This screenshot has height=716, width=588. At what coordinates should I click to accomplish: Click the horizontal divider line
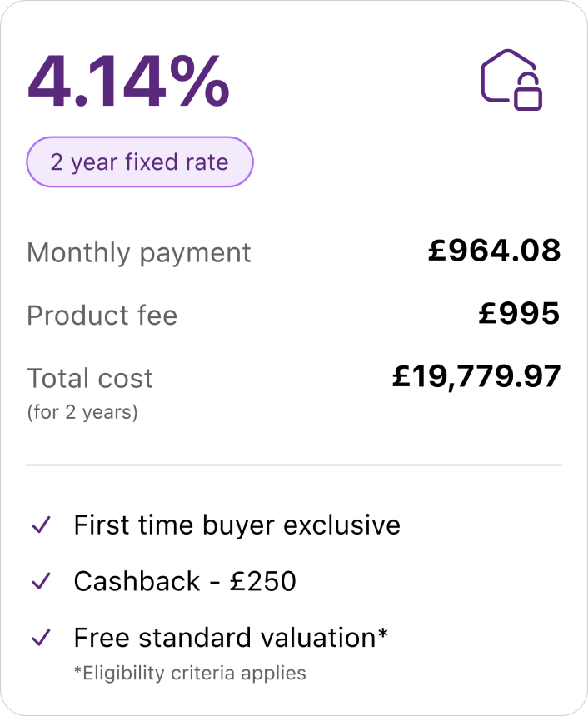coord(294,465)
